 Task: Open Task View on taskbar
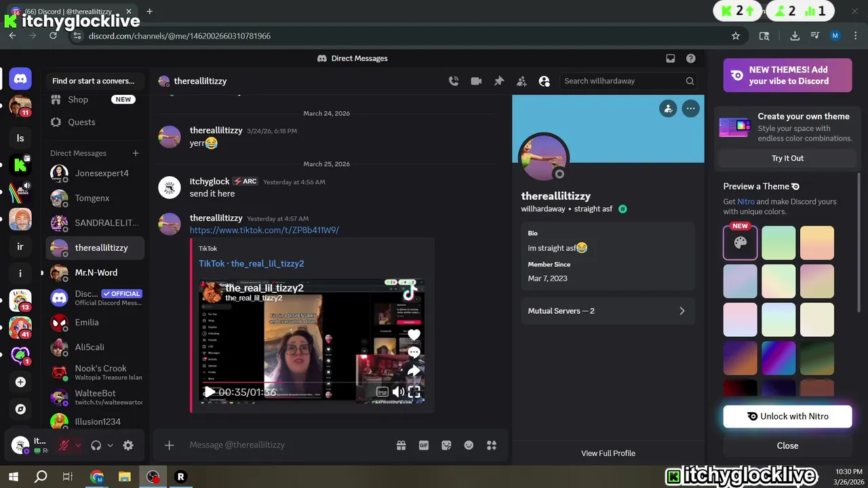pos(68,476)
